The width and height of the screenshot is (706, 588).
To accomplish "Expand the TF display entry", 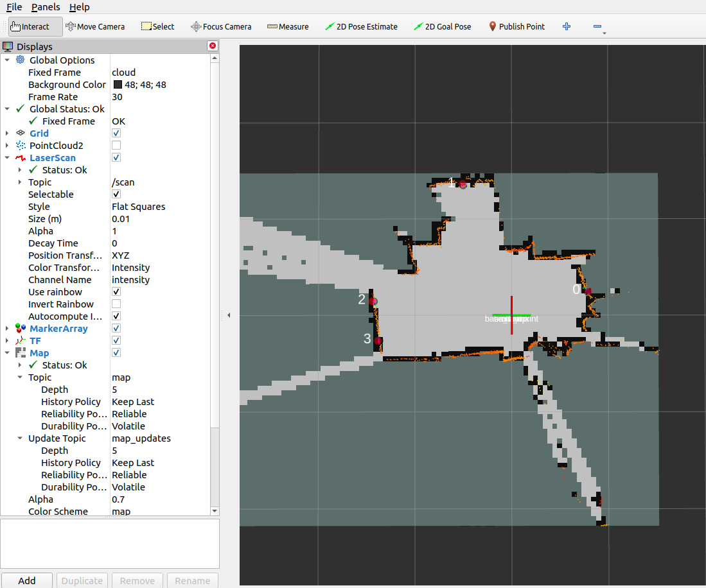I will 7,340.
